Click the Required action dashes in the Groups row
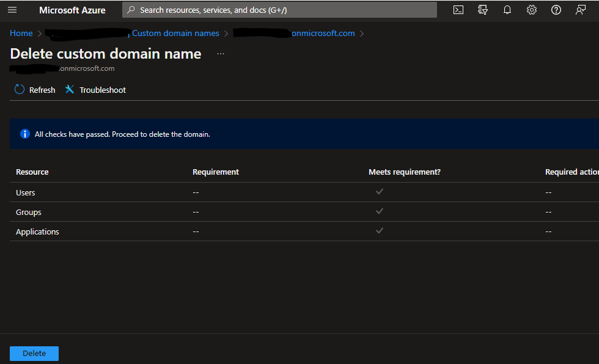599x364 pixels. 548,212
